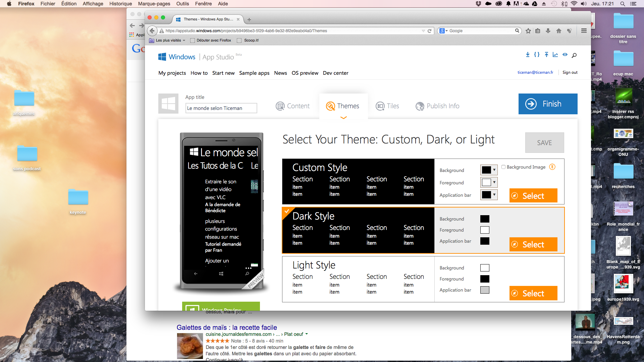Click the Firefox back button

coord(152,31)
